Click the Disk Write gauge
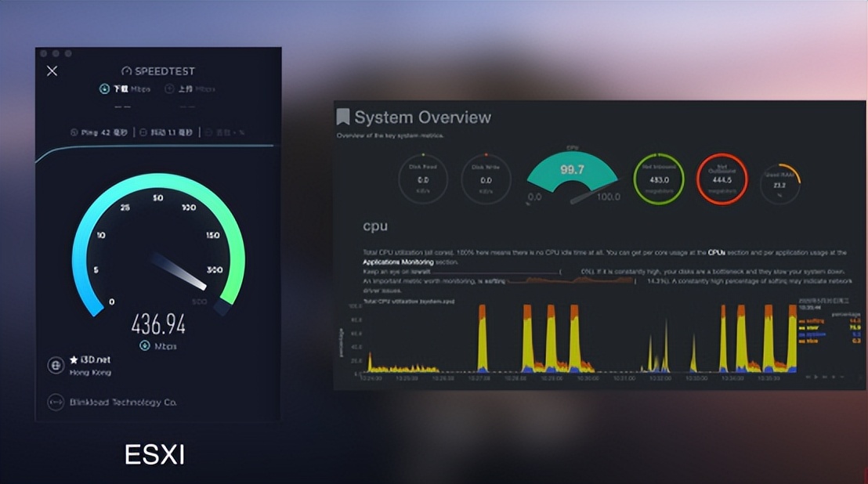The height and width of the screenshot is (484, 868). click(486, 179)
